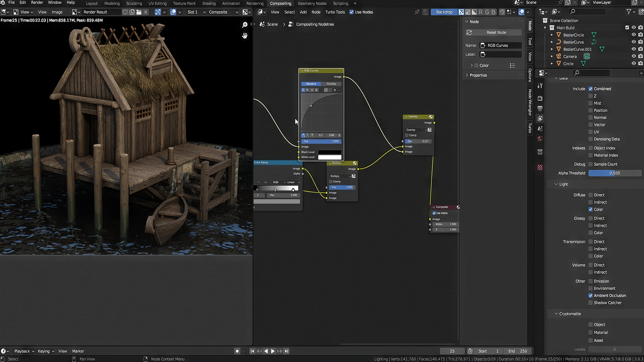Screen dimensions: 644x362
Task: Enable the Mist render pass
Action: pos(591,103)
